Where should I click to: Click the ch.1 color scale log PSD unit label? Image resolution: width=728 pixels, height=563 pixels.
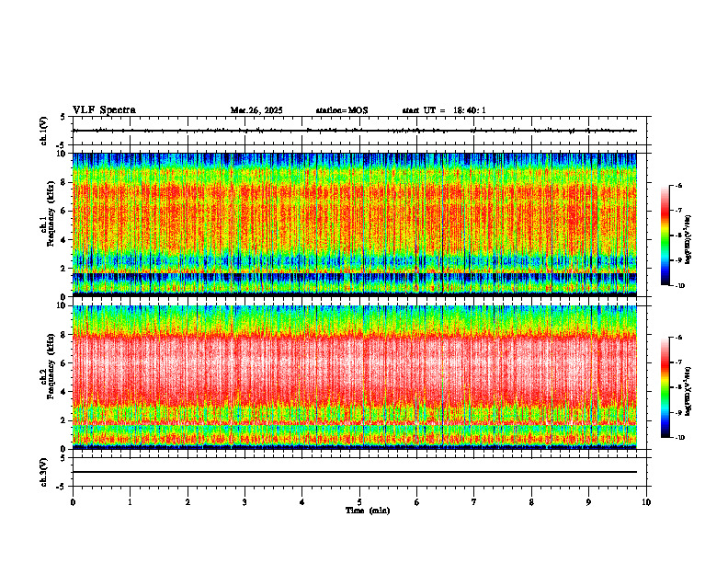coord(688,240)
